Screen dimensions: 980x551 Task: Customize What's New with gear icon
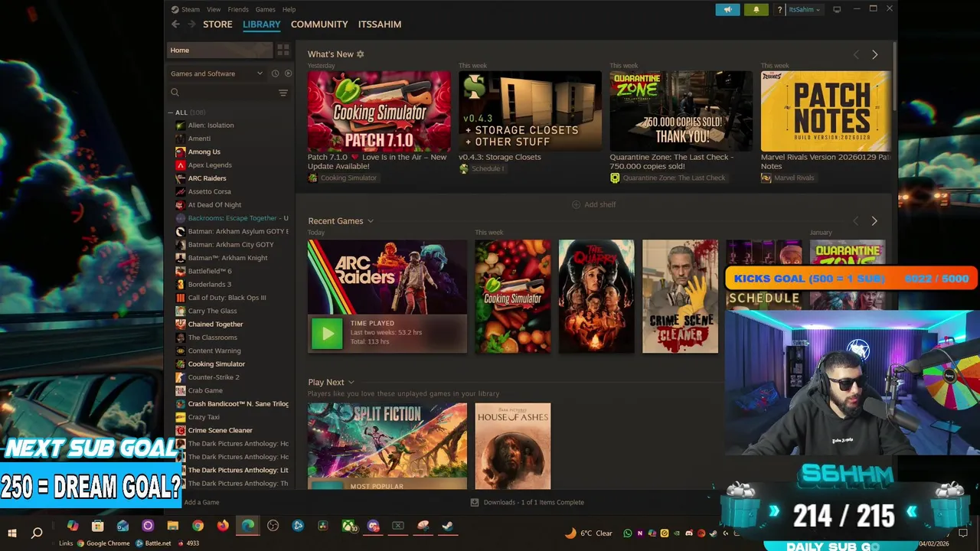(x=361, y=54)
